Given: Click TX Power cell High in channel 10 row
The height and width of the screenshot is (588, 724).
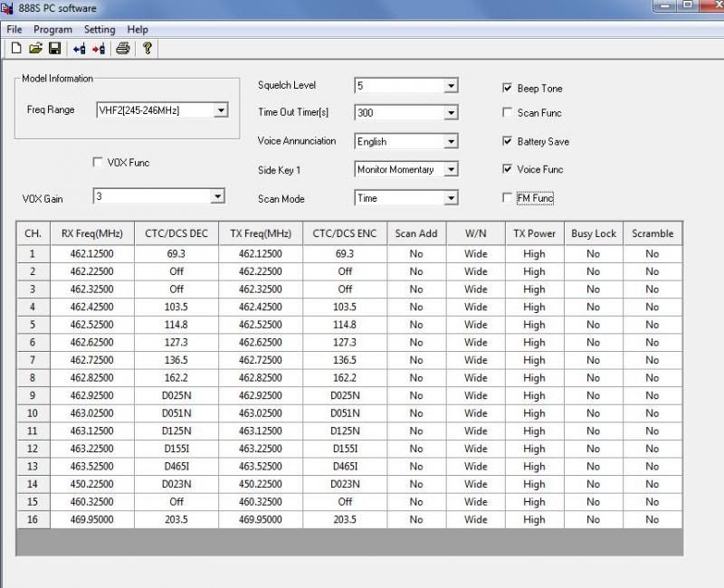Looking at the screenshot, I should point(535,413).
